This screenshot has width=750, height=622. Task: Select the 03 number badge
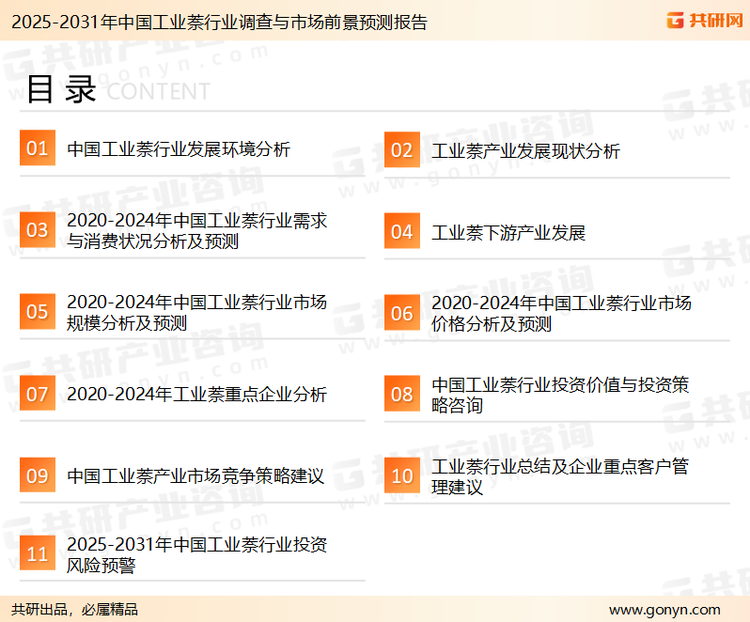coord(37,230)
